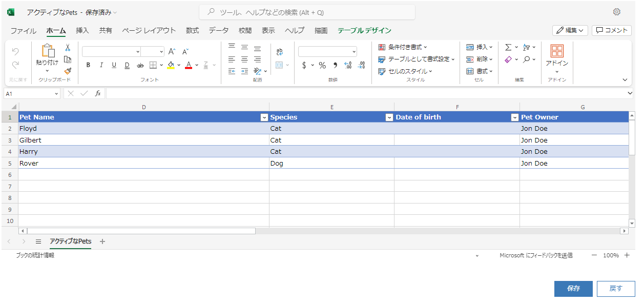Open the yellow fill color button

pyautogui.click(x=171, y=65)
